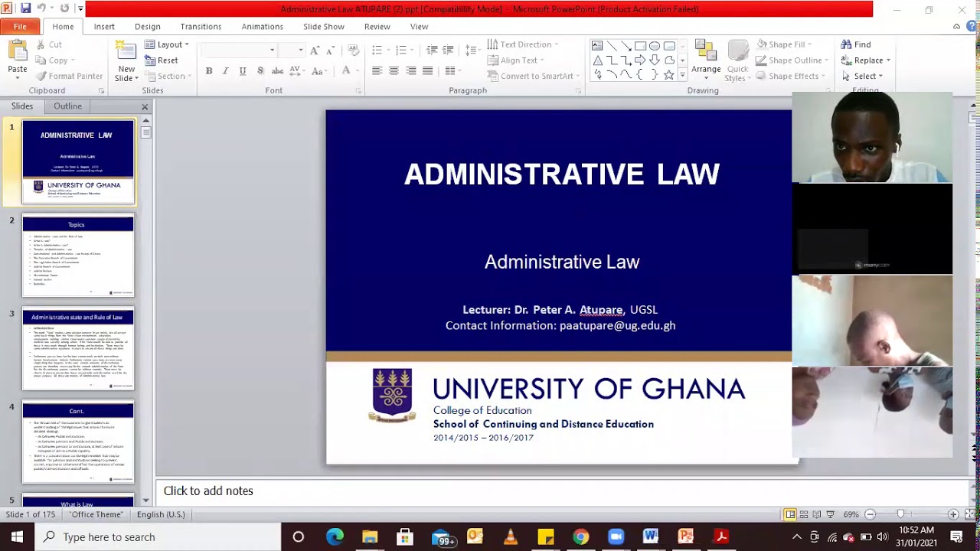This screenshot has width=980, height=551.
Task: Select the Format Painter tool
Action: tap(69, 76)
